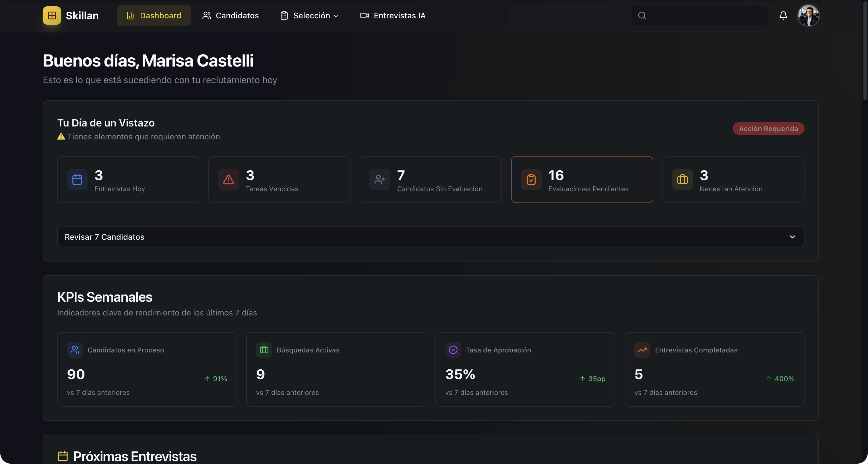Go to the Candidatos section
Image resolution: width=868 pixels, height=464 pixels.
[x=230, y=15]
